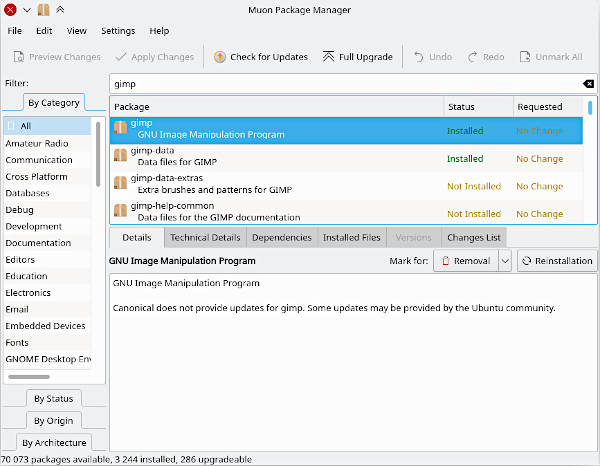Screen dimensions: 600x466
Task: Open the title bar dropdown chevron
Action: [x=27, y=10]
